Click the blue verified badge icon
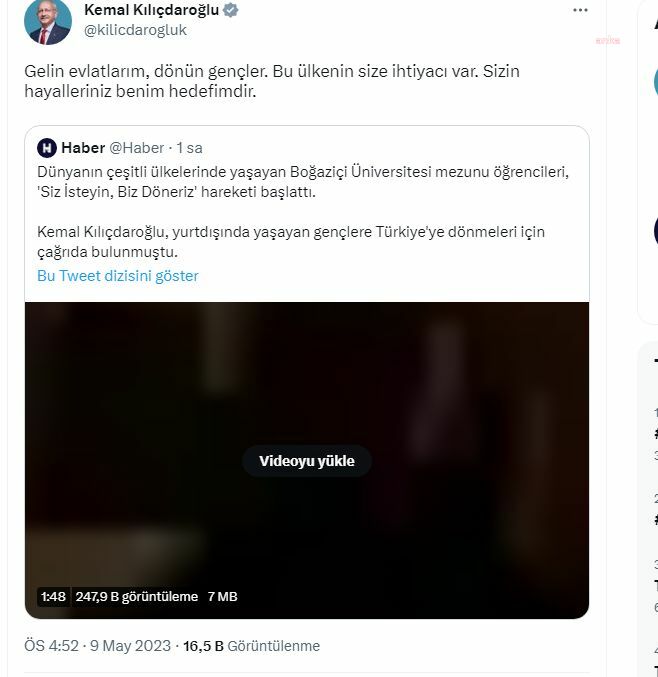The height and width of the screenshot is (677, 658). click(230, 10)
